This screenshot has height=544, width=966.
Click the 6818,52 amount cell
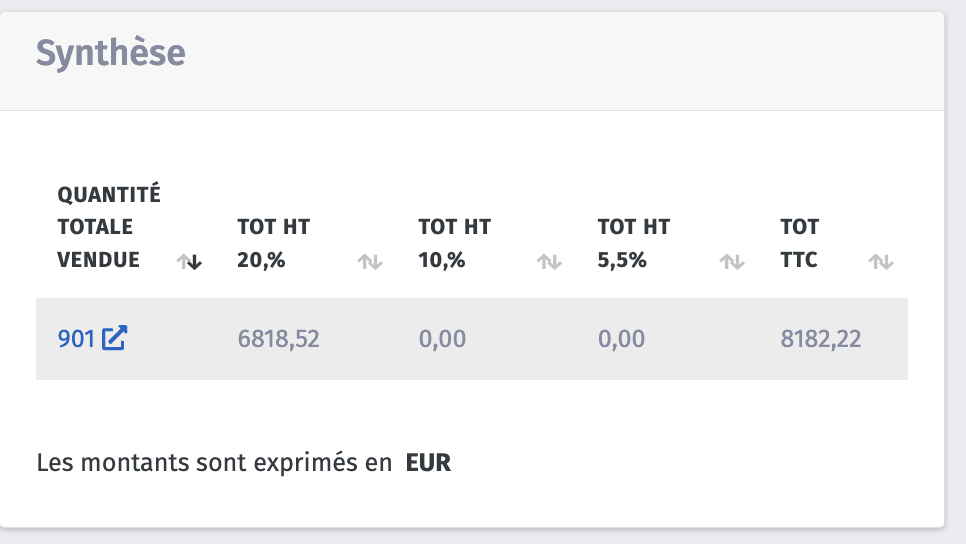click(x=278, y=339)
